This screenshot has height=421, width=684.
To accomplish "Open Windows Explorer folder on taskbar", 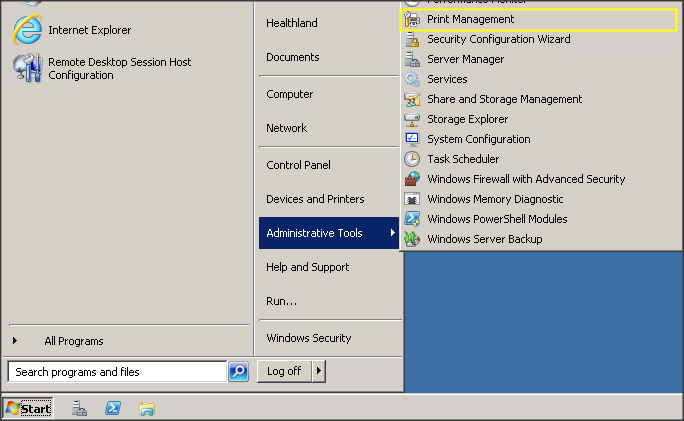I will [x=147, y=409].
